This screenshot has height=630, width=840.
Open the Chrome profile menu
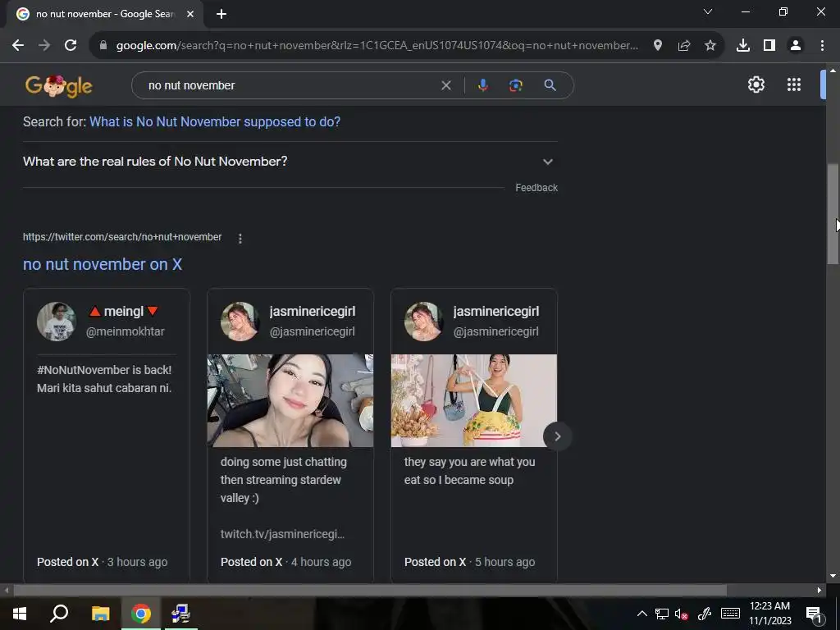pos(796,46)
